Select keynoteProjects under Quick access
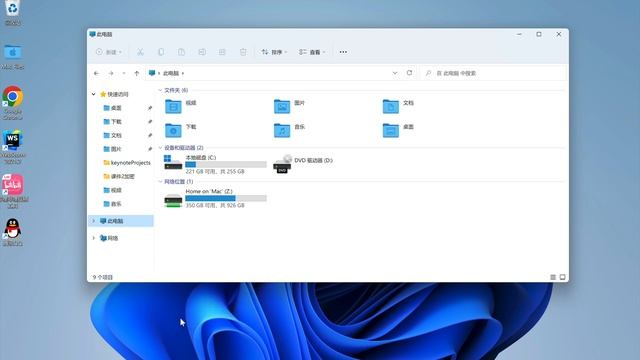The image size is (640, 360). point(127,162)
